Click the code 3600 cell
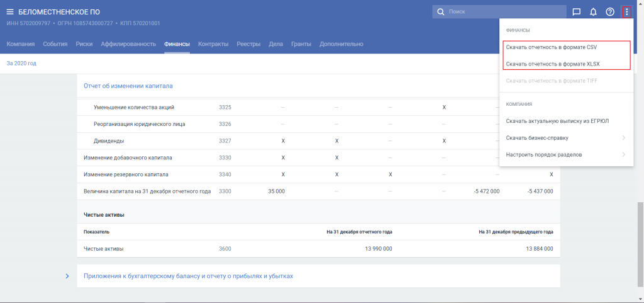The width and height of the screenshot is (644, 303). coord(225,249)
